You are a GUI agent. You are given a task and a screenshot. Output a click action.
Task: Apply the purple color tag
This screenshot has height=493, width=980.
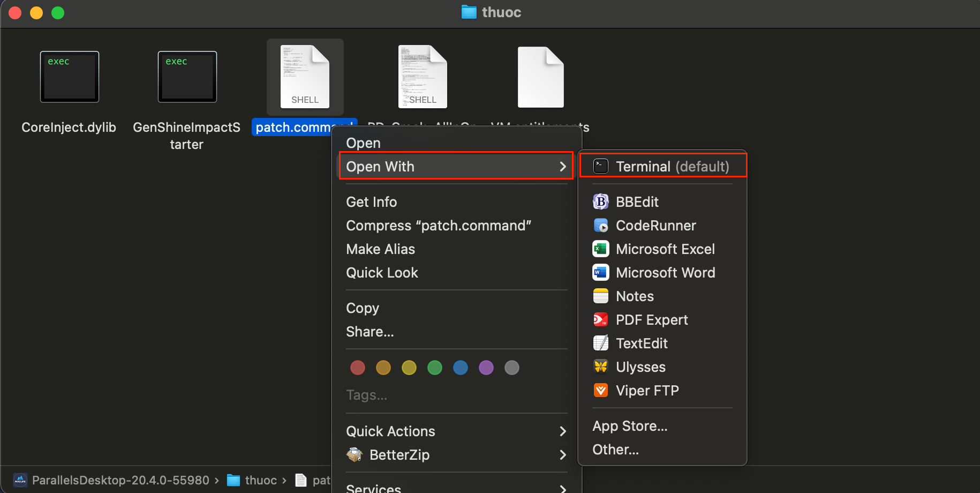tap(486, 368)
